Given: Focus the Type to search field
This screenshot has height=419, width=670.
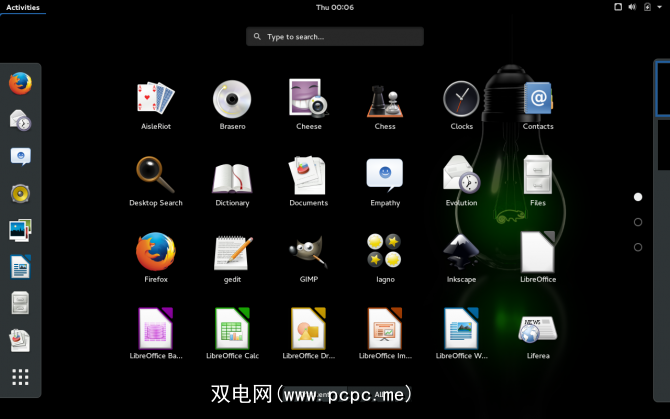Looking at the screenshot, I should [335, 37].
